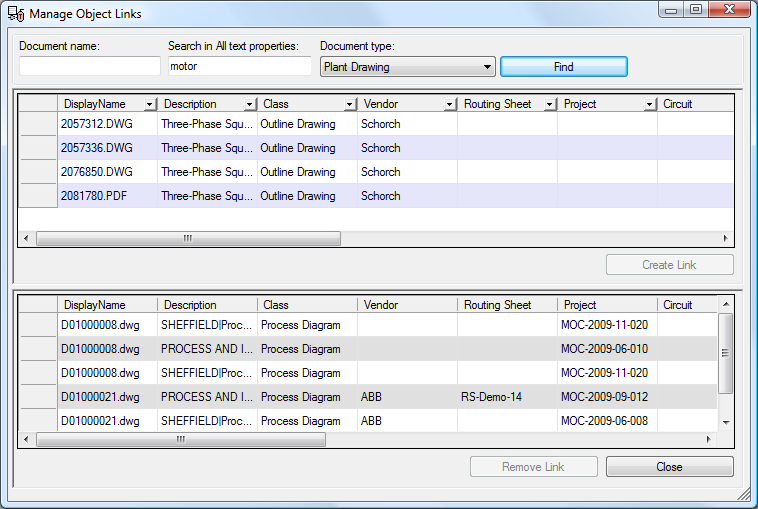
Task: Select the 2057312.DWG row
Action: [97, 124]
